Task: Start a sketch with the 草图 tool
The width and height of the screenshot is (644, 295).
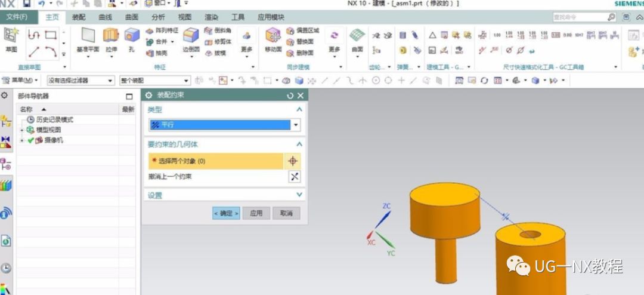Action: click(11, 41)
